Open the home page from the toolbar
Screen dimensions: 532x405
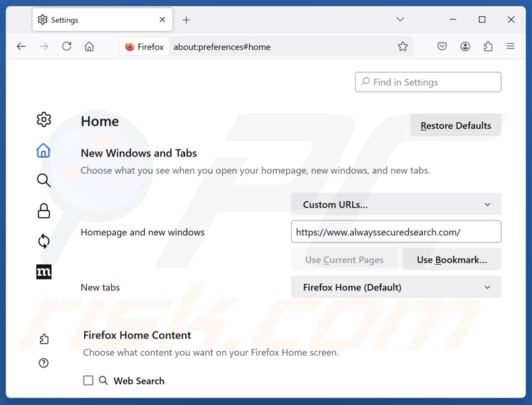pos(90,46)
